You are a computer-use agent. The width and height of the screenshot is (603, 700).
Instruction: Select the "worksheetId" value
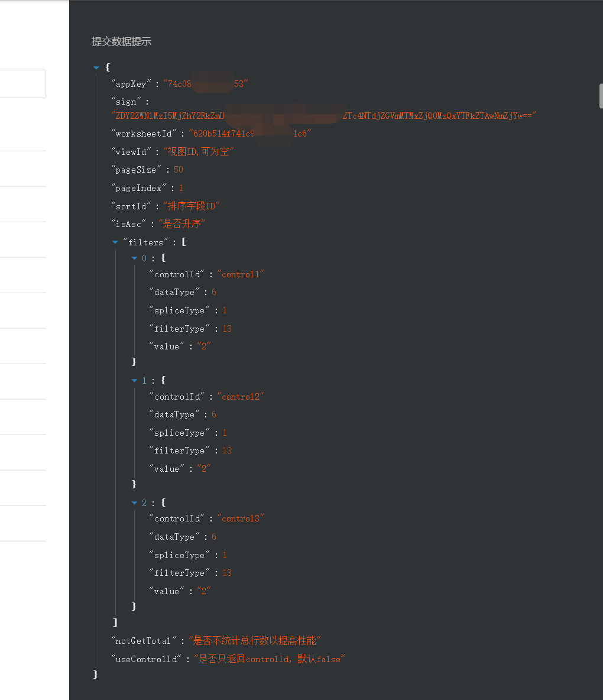pos(249,134)
